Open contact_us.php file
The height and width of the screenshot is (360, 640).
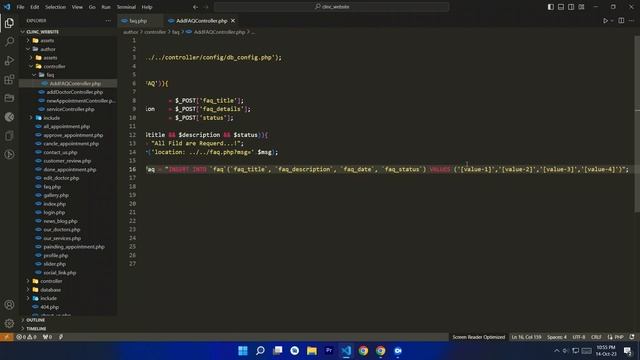[60, 152]
